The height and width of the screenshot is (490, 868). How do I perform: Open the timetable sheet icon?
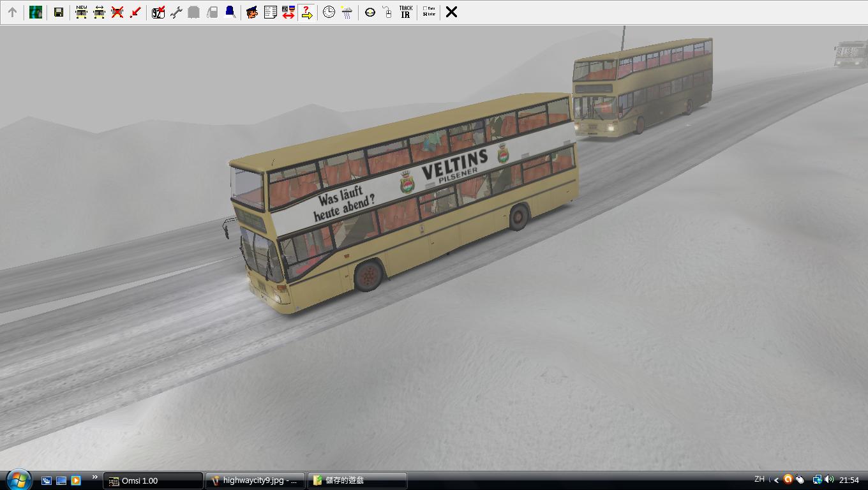(270, 12)
